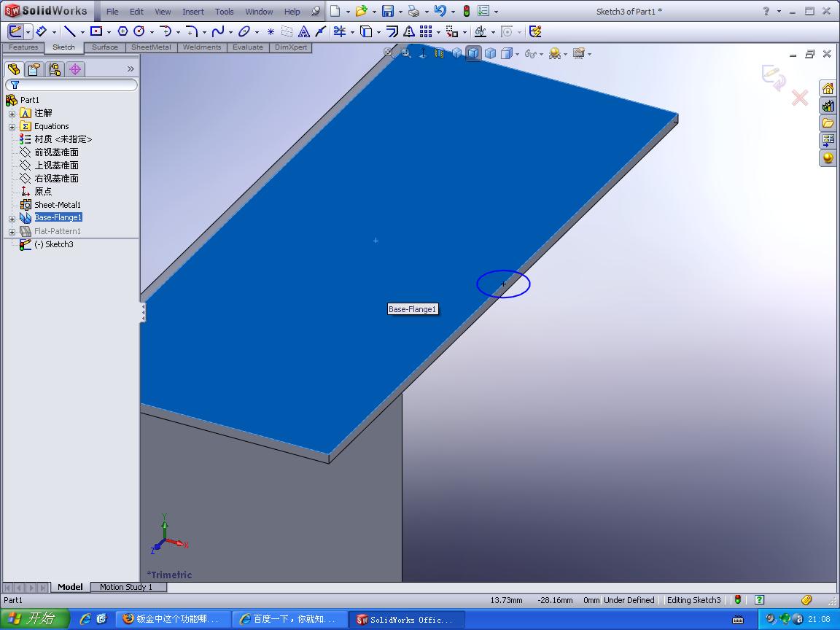Switch to the SheetMetal tab
This screenshot has width=840, height=630.
[151, 47]
